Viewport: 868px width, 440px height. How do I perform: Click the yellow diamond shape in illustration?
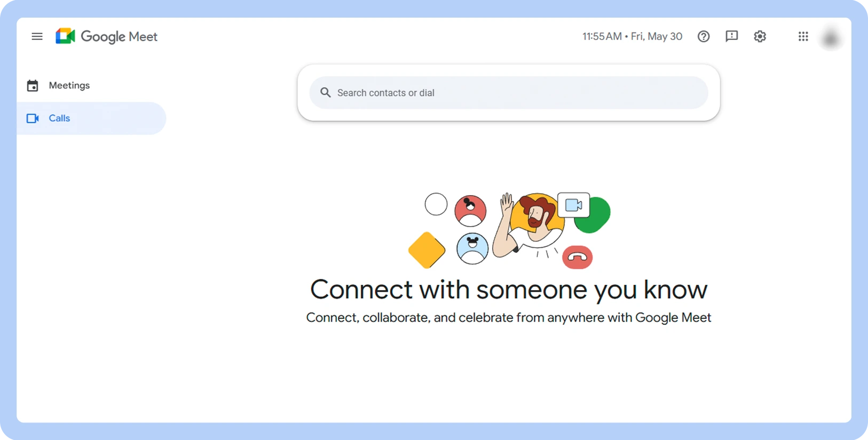click(427, 250)
